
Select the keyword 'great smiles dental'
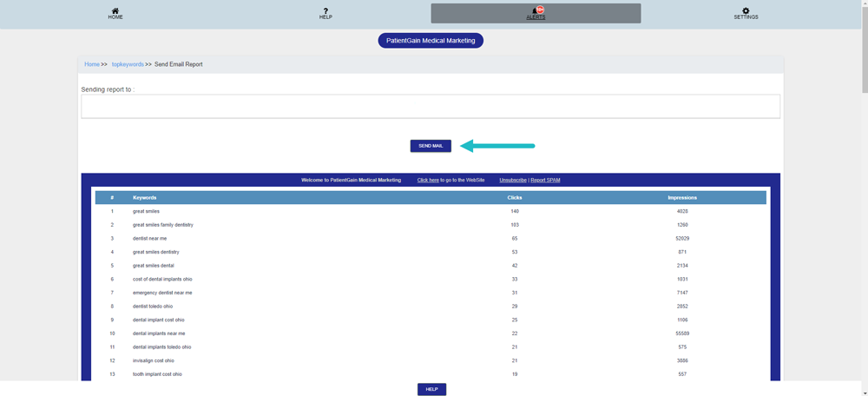[154, 266]
